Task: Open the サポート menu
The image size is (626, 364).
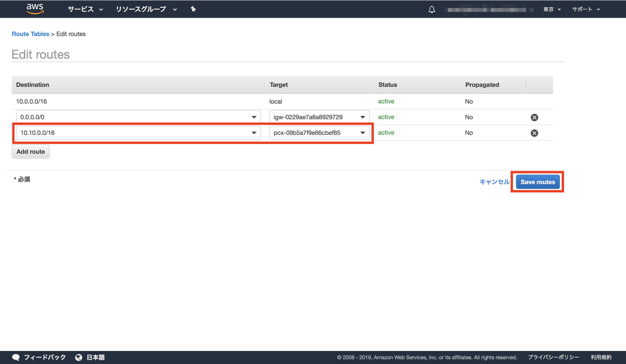Action: pyautogui.click(x=586, y=9)
